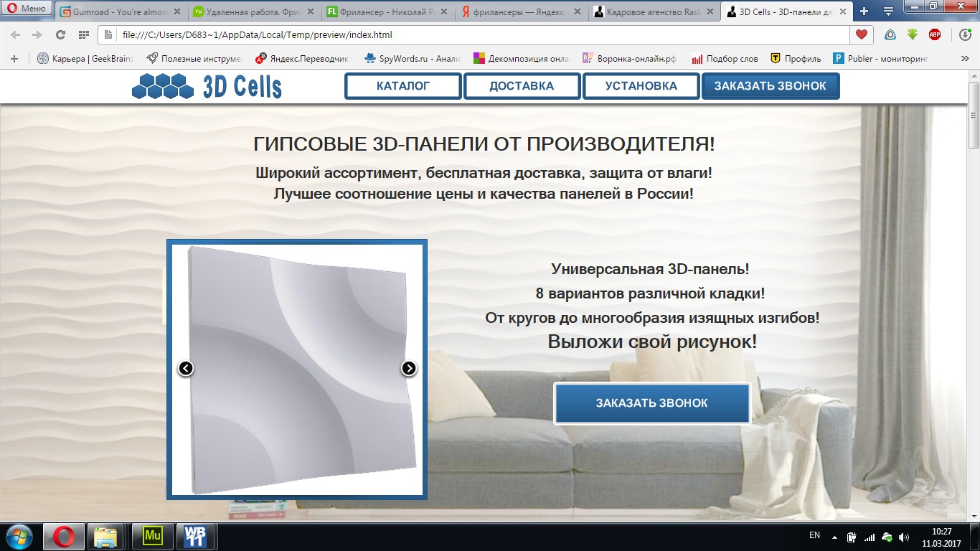
Task: Open the tab list menu icon
Action: [888, 11]
